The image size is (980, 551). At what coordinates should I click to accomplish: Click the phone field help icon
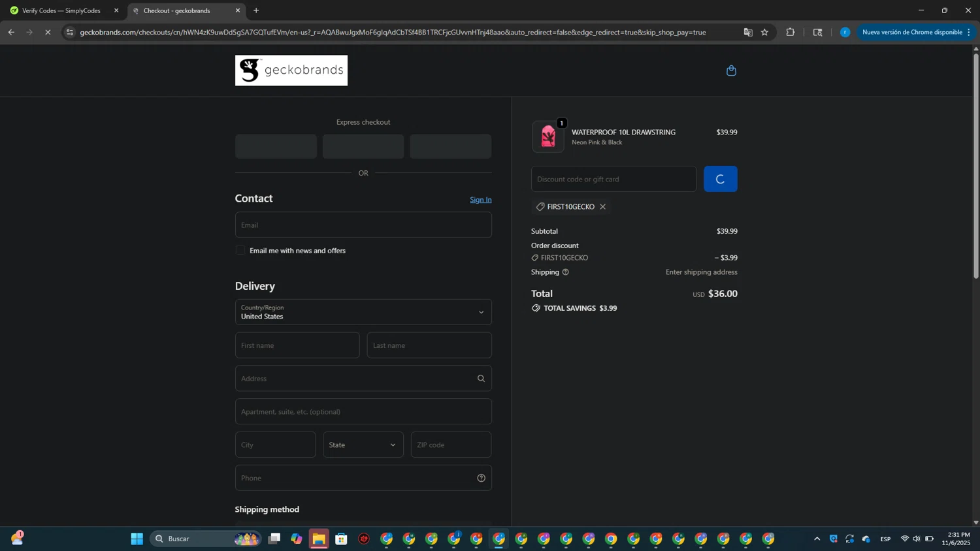481,478
